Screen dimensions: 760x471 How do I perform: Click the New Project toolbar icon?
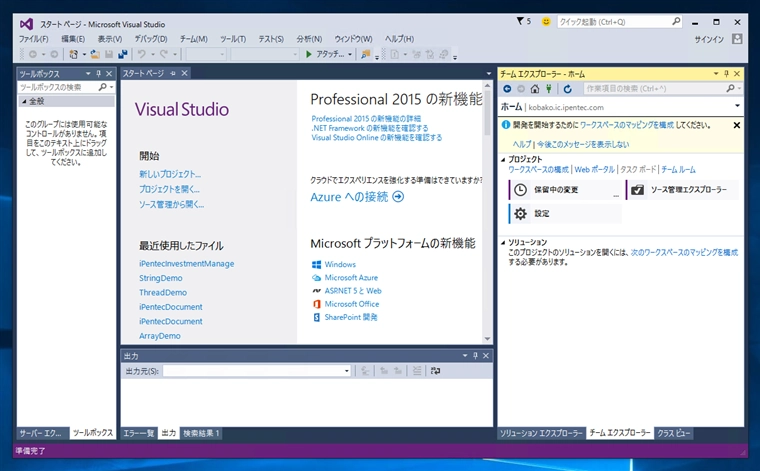click(73, 54)
